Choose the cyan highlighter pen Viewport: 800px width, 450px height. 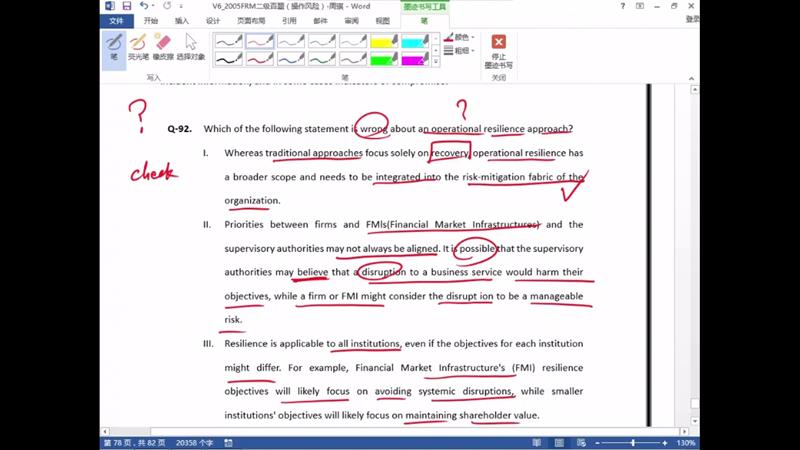415,41
